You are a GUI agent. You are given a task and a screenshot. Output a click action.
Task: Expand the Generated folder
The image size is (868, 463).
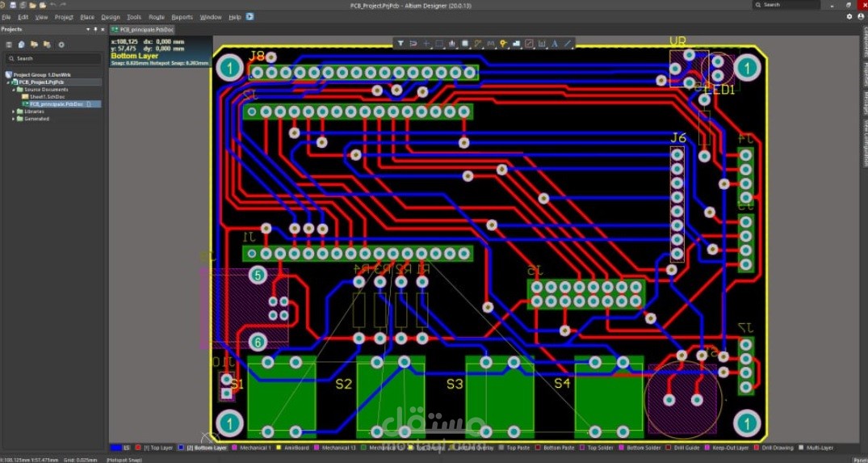coord(13,119)
